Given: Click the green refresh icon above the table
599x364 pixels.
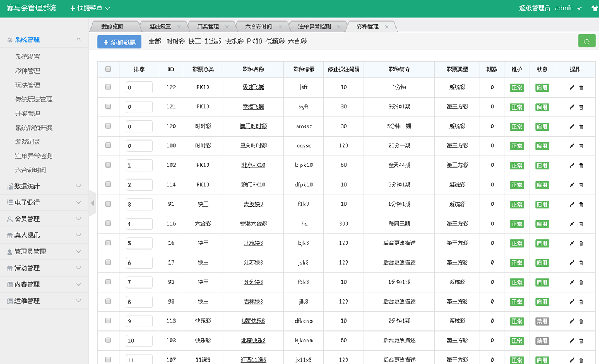Looking at the screenshot, I should click(x=587, y=41).
